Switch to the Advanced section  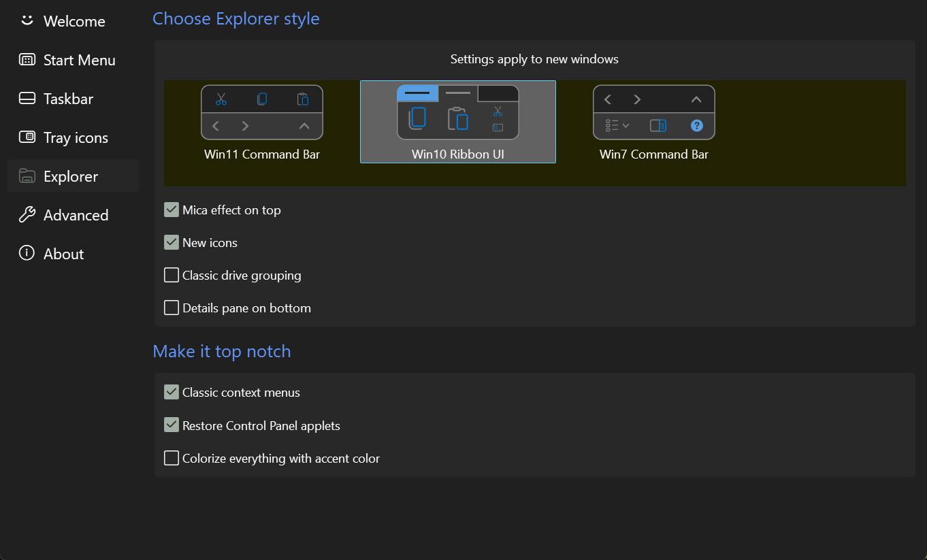click(76, 215)
